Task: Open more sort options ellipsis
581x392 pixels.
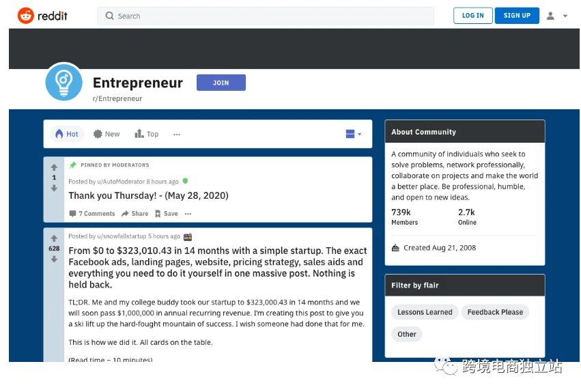Action: pos(177,135)
